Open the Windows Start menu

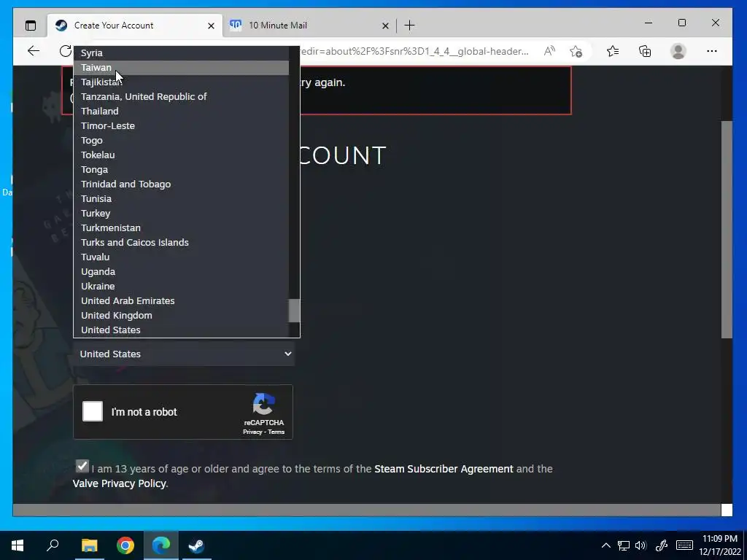[x=18, y=545]
